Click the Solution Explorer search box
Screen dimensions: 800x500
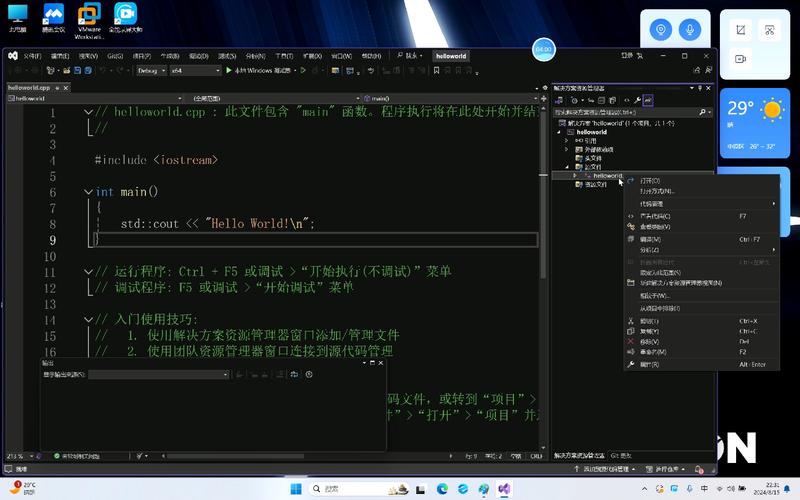click(x=624, y=112)
